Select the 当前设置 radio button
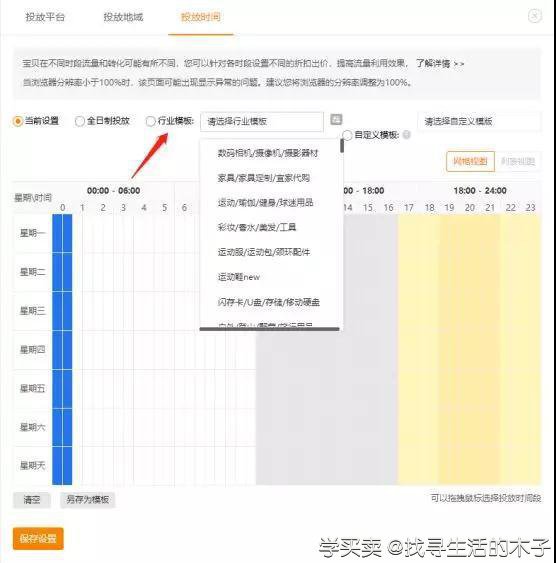Viewport: 556px width, 563px height. click(x=17, y=121)
